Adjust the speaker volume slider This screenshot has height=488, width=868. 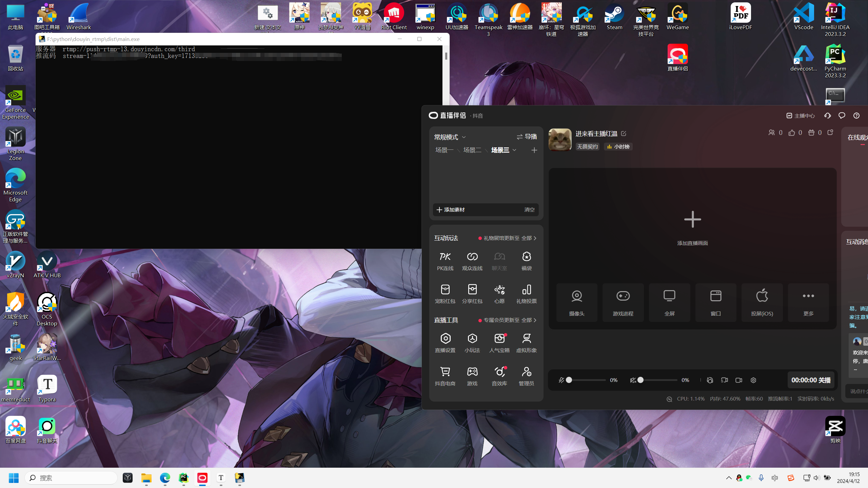pyautogui.click(x=658, y=380)
